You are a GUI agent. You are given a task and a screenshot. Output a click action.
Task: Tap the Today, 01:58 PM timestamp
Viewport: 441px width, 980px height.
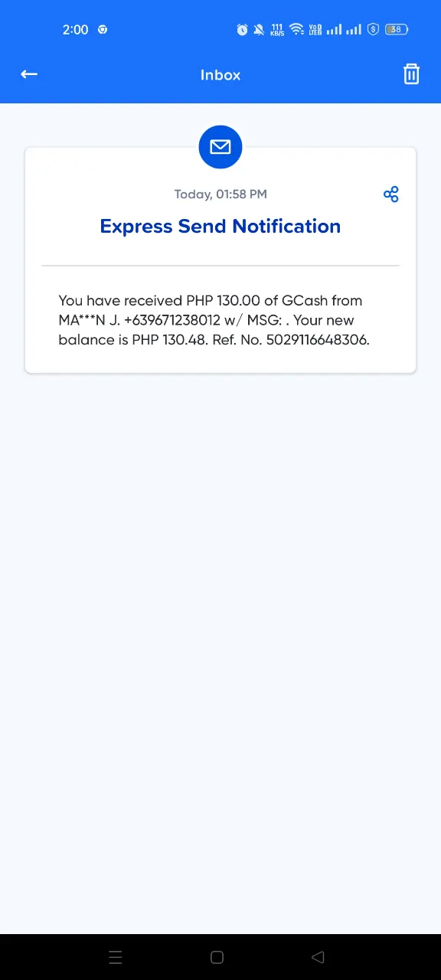point(220,194)
